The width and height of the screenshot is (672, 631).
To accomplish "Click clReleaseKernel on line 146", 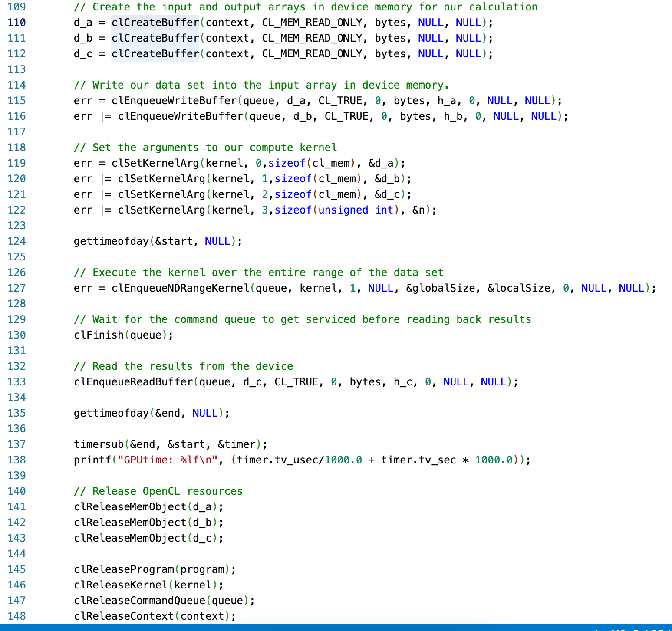I will point(121,585).
